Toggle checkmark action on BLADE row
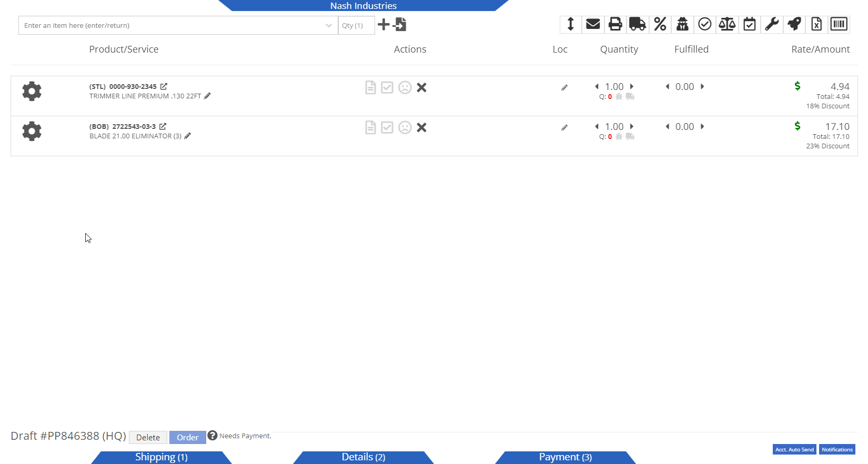 387,127
